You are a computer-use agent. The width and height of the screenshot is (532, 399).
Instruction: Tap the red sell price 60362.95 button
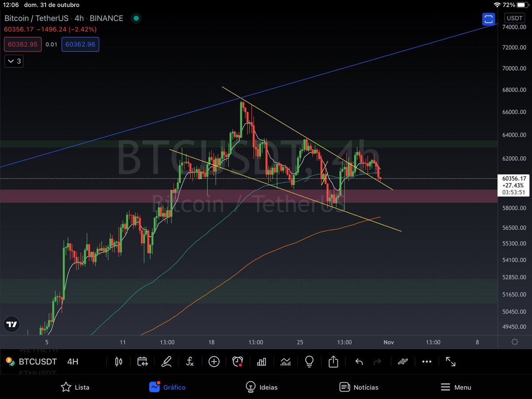click(x=23, y=44)
